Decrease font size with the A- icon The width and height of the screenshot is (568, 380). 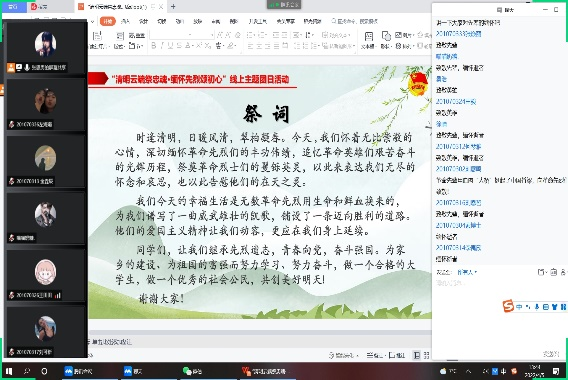(x=228, y=35)
